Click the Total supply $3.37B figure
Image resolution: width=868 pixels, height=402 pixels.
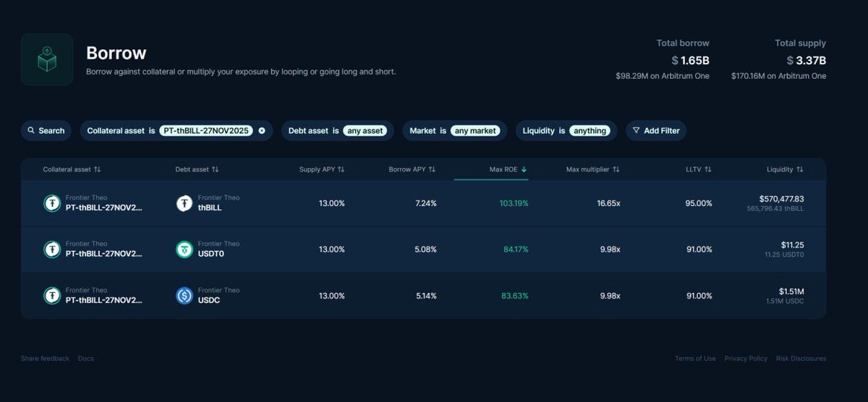coord(807,60)
